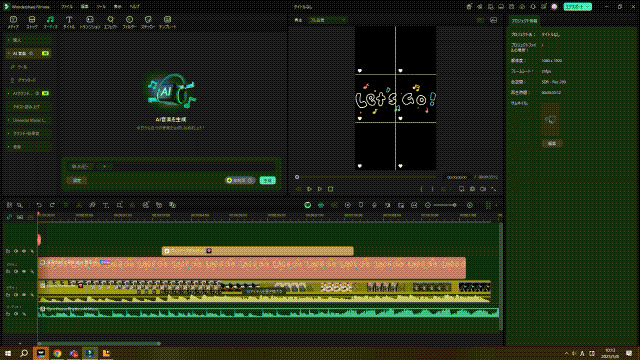Toggle the link icon at the timeline's left edge
Screen dimensions: 640x360
click(x=9, y=217)
